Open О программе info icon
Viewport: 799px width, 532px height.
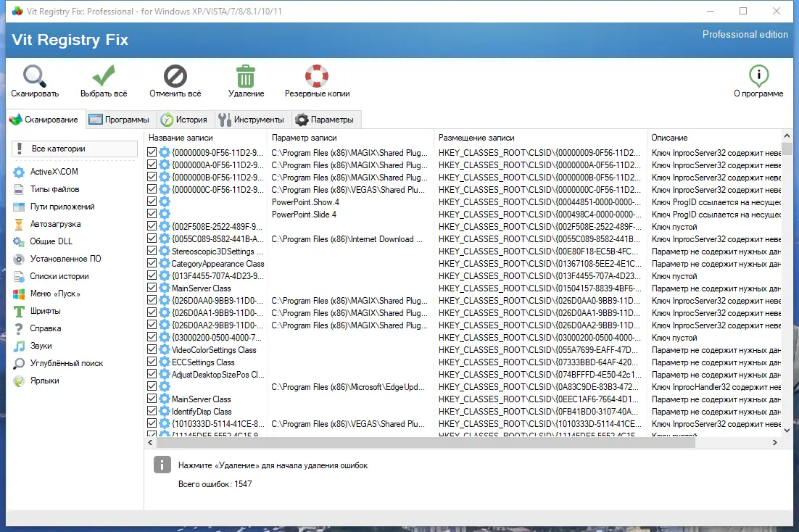pos(758,76)
